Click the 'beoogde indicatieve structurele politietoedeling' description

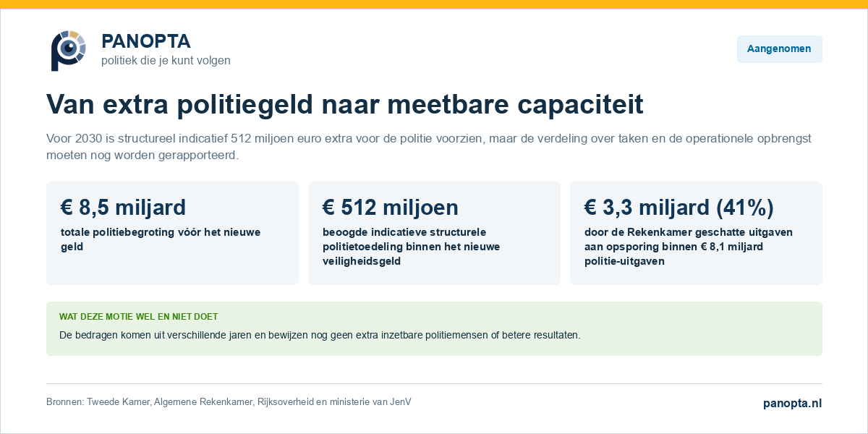[x=411, y=247]
